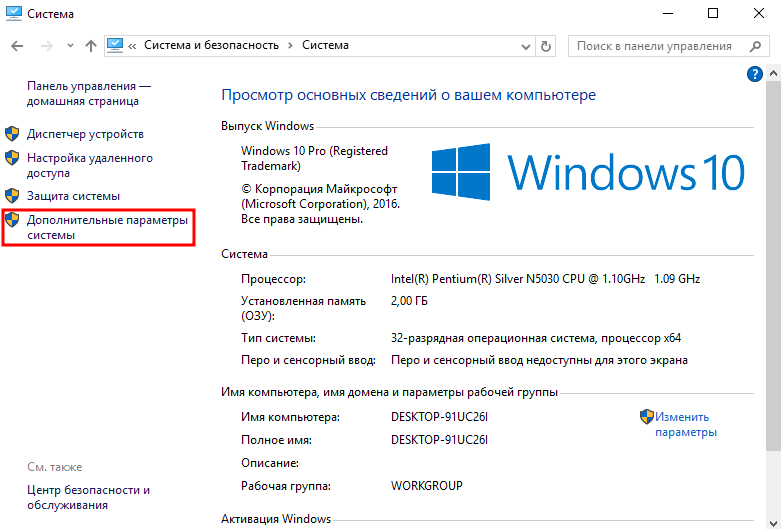Open 'Центр безопасности и обслуживания'
Viewport: 781px width, 529px height.
pyautogui.click(x=88, y=497)
